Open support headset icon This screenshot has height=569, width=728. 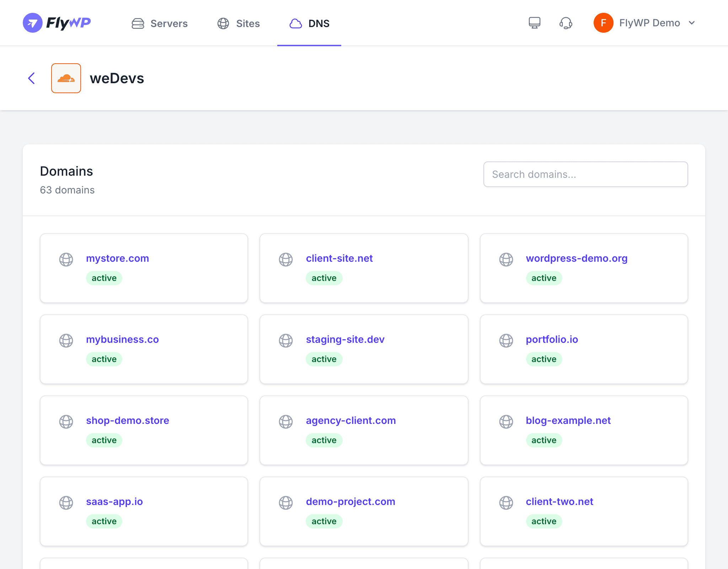coord(566,23)
